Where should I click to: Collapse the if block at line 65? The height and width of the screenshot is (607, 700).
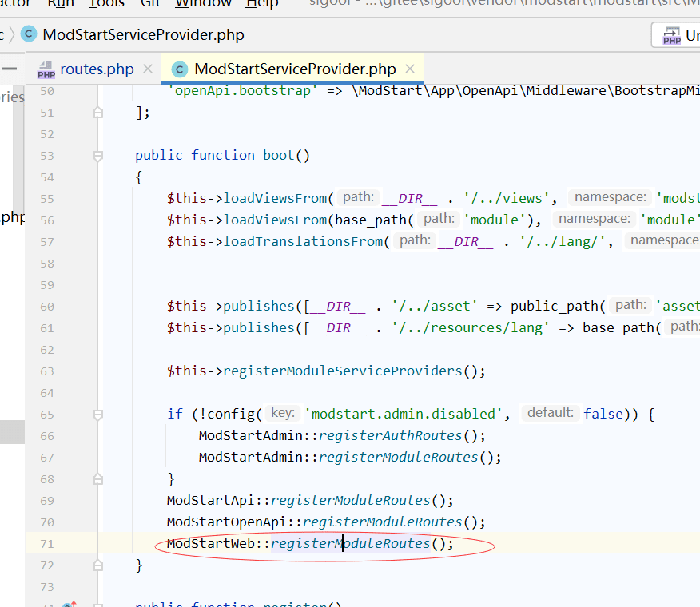[x=98, y=415]
